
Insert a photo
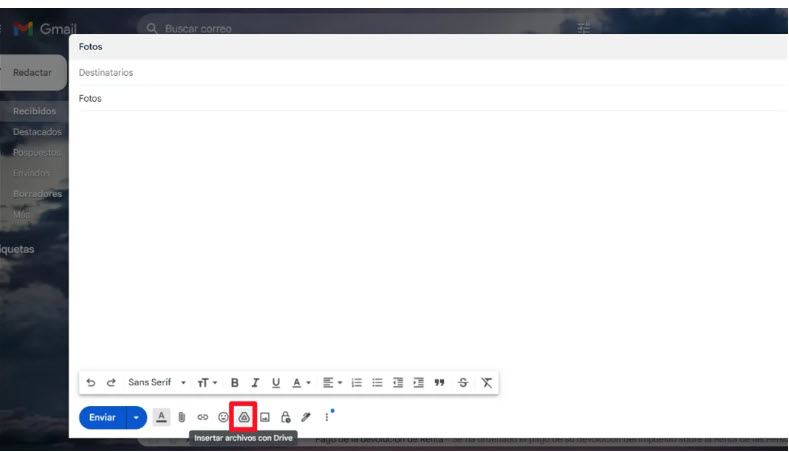265,417
